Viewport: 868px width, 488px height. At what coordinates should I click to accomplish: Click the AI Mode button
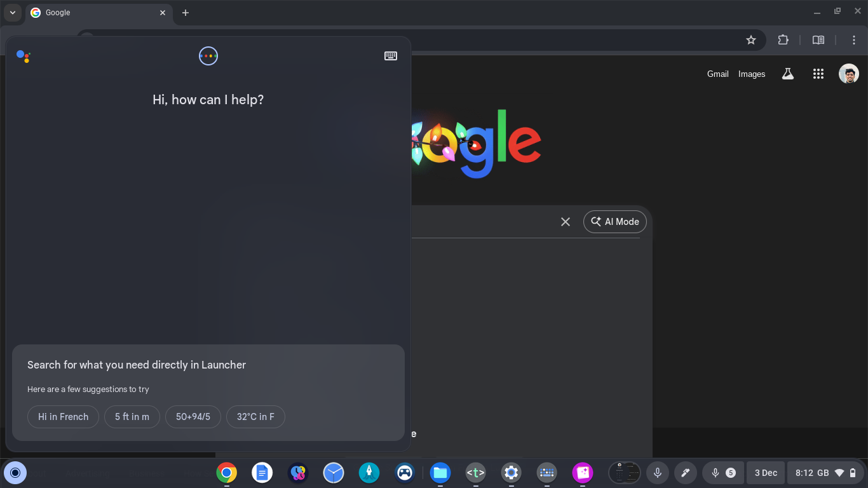[614, 222]
